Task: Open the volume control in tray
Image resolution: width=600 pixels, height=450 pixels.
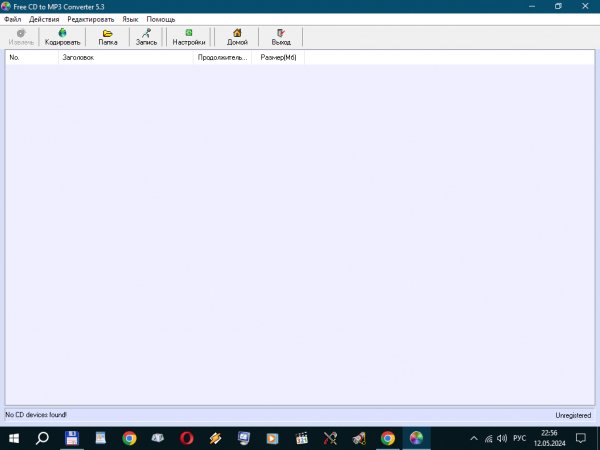Action: tap(502, 438)
